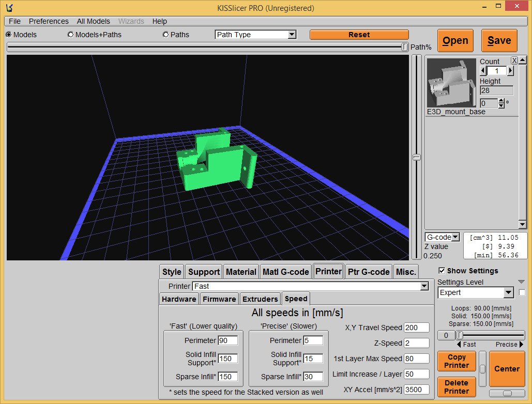
Task: Select the Paths view radio button
Action: (166, 35)
